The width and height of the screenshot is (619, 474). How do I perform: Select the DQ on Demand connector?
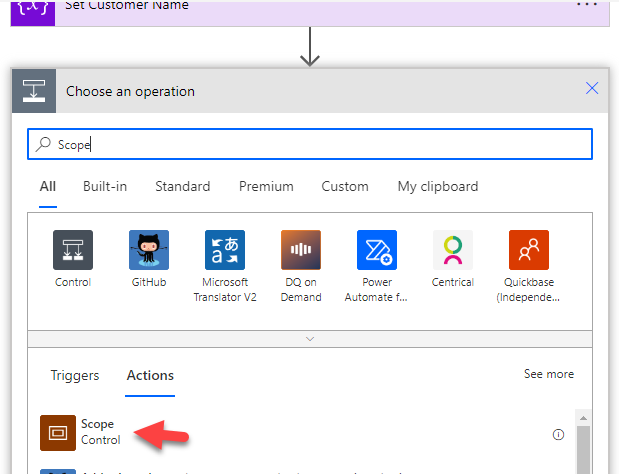[x=301, y=250]
